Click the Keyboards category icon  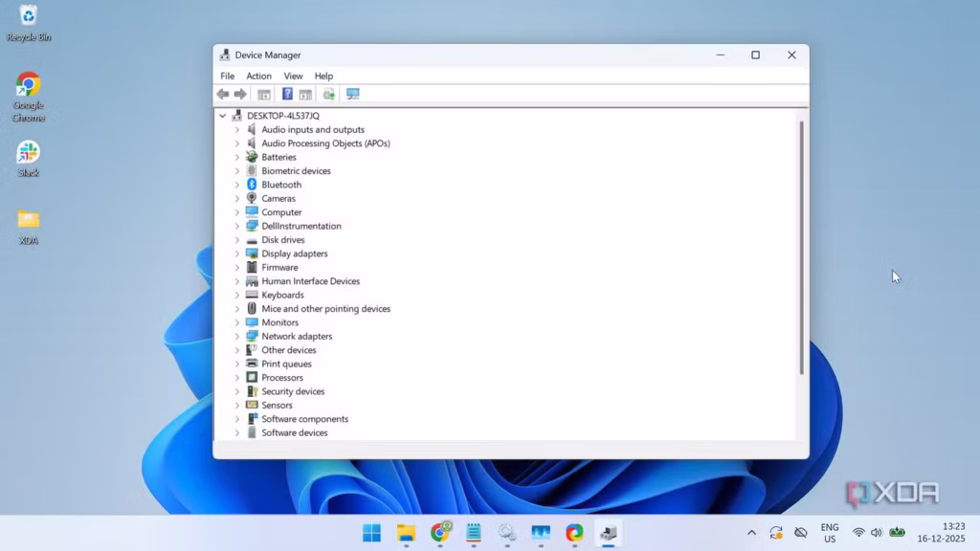point(252,295)
